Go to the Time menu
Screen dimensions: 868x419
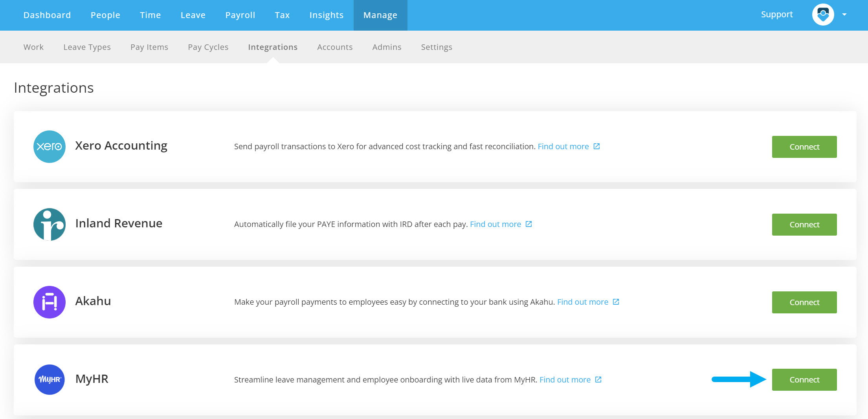tap(150, 15)
